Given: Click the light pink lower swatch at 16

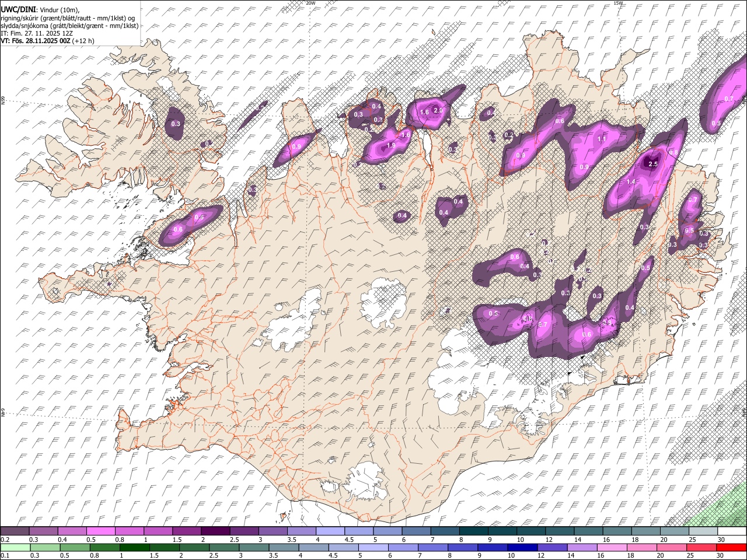Looking at the screenshot, I should [x=612, y=548].
